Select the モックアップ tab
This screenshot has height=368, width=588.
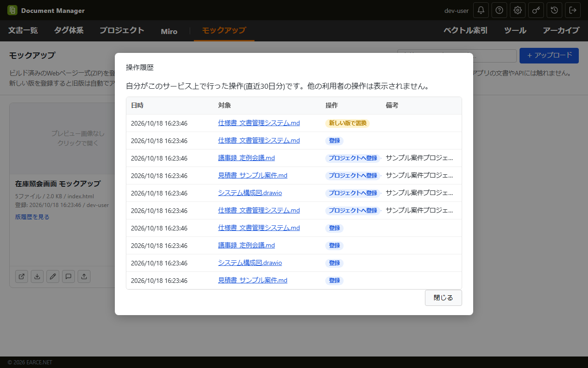224,31
